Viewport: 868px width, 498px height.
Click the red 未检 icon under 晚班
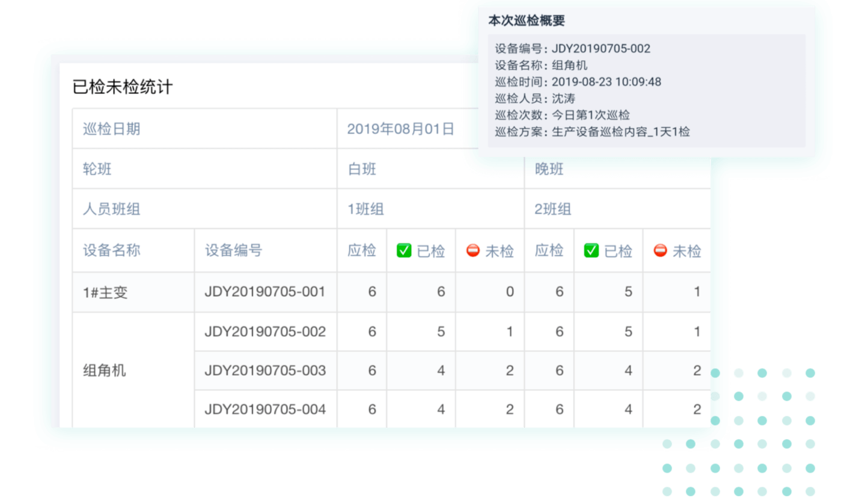[x=661, y=250]
